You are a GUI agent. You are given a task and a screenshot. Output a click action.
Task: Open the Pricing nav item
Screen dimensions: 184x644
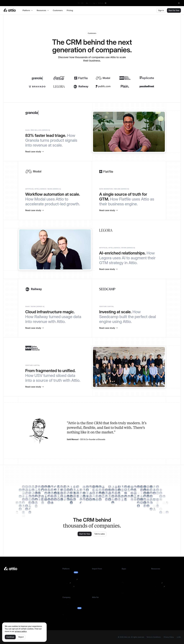[x=70, y=10]
